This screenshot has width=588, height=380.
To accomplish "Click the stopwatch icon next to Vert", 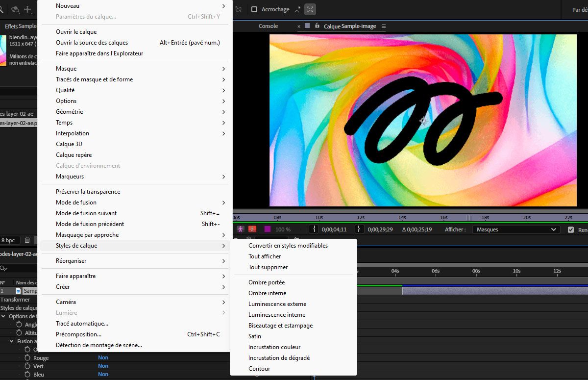I will tap(27, 366).
